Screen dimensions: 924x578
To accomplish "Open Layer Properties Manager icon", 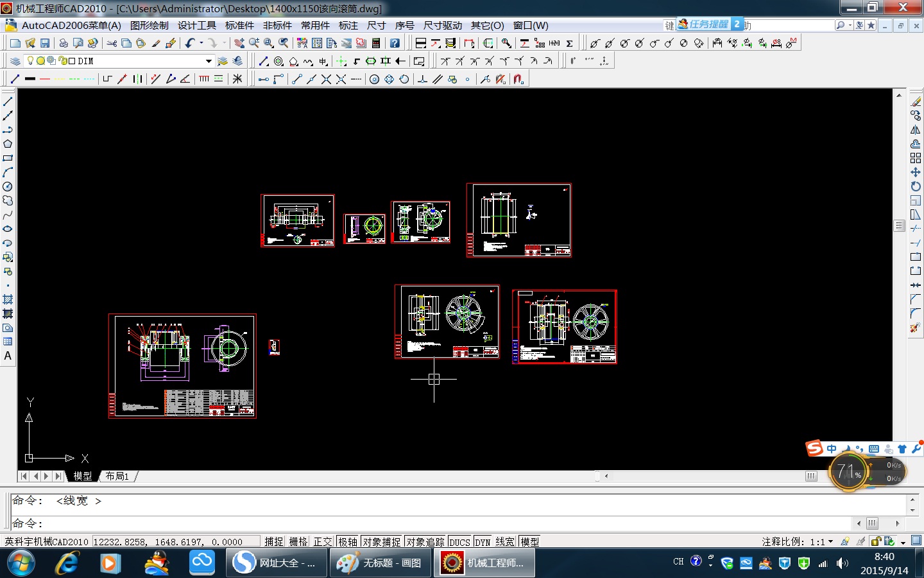I will point(15,61).
